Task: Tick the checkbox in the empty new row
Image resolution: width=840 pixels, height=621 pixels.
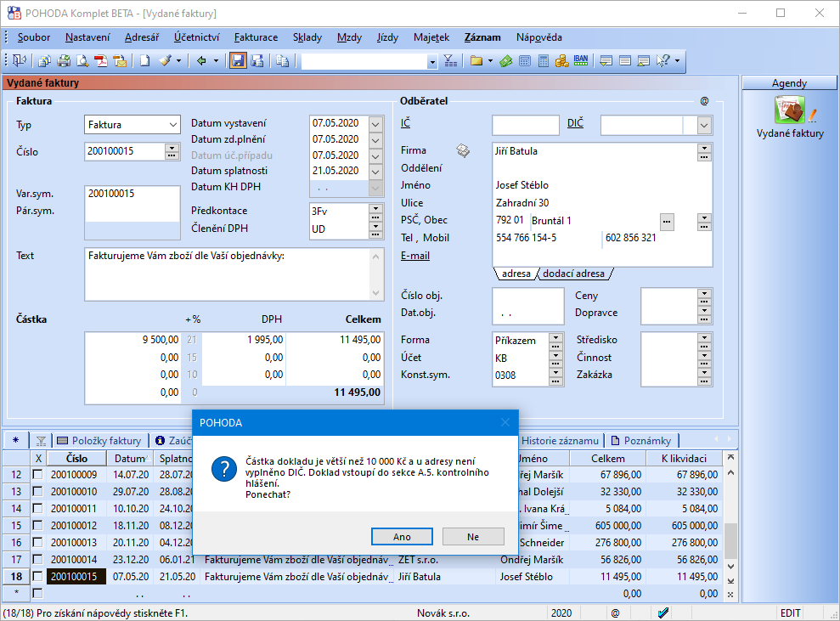Action: click(x=37, y=593)
